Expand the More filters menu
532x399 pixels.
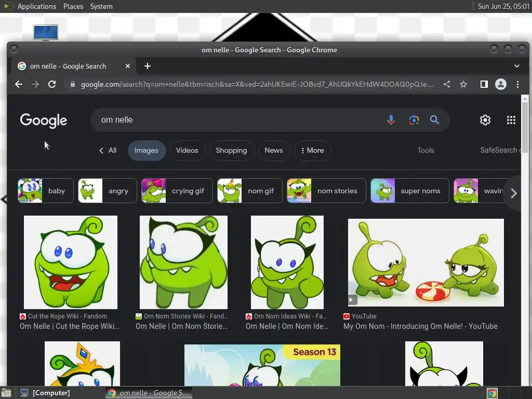(x=312, y=150)
